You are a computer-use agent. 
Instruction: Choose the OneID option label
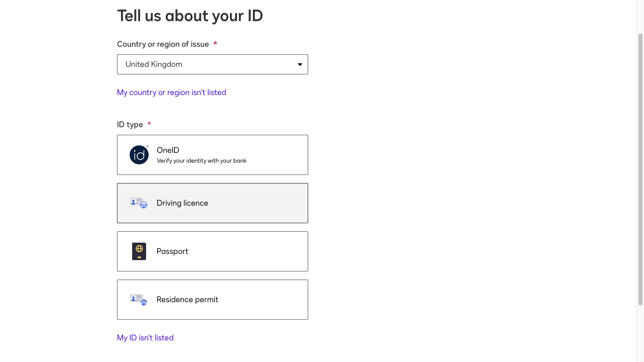[x=168, y=150]
